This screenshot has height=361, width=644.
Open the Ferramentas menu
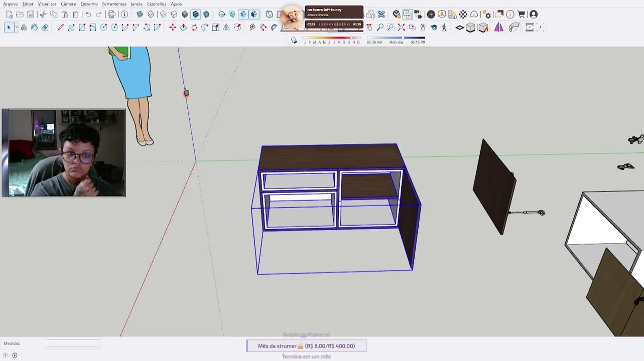tap(114, 4)
